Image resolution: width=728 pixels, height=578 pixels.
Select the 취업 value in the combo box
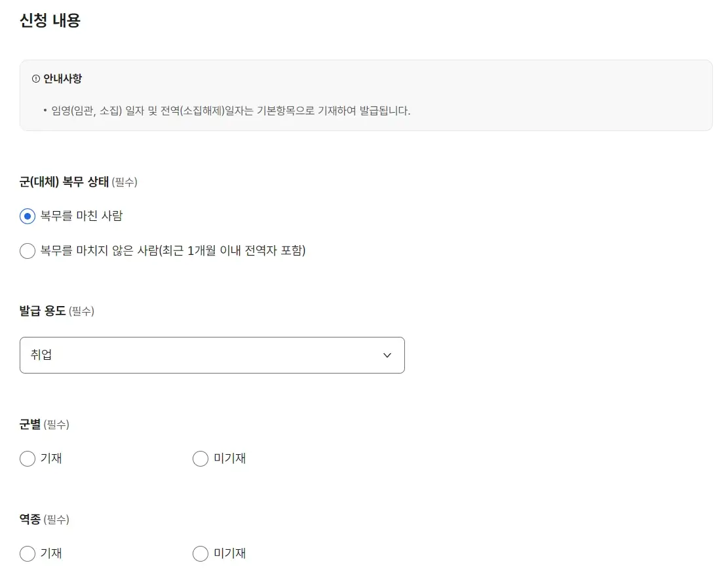[36, 355]
